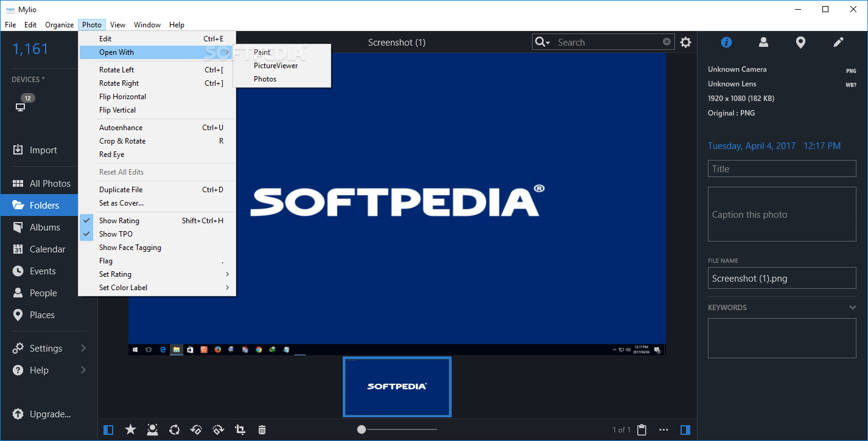Viewport: 868px width, 441px height.
Task: Choose PictureViewer from the Open With submenu
Action: (282, 66)
